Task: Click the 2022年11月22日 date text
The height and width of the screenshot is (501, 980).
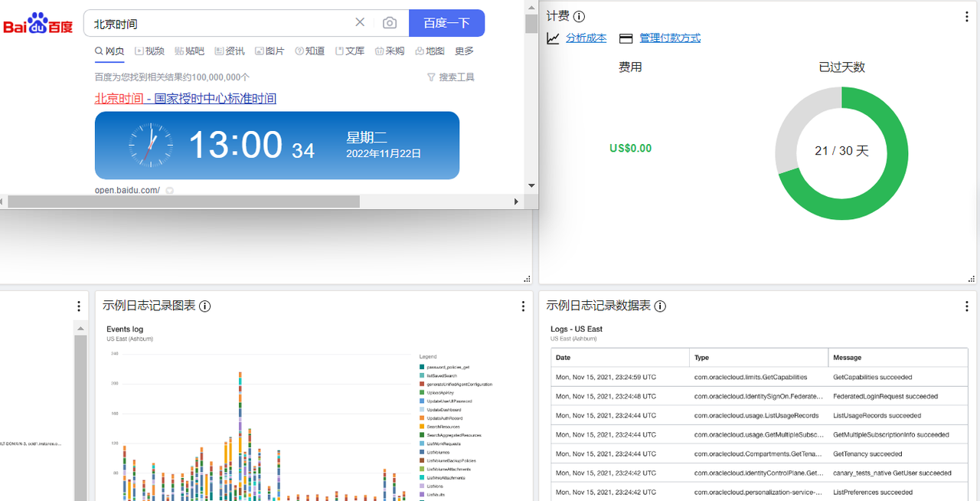Action: point(384,153)
